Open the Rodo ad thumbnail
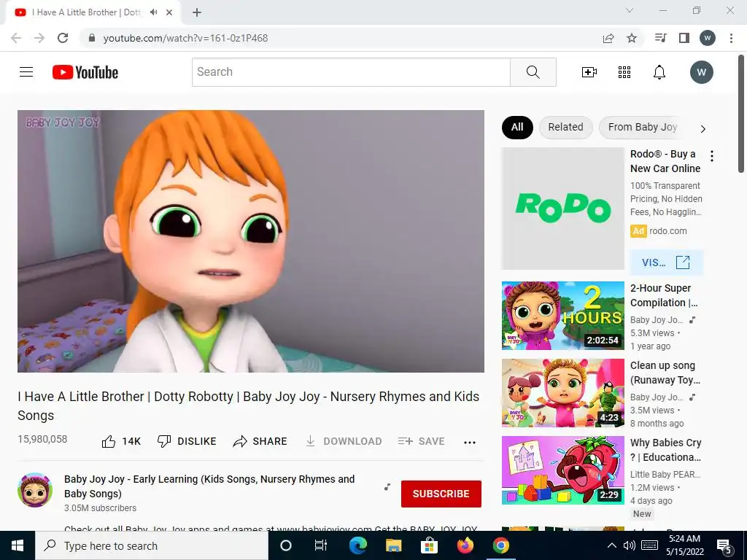 coord(562,209)
